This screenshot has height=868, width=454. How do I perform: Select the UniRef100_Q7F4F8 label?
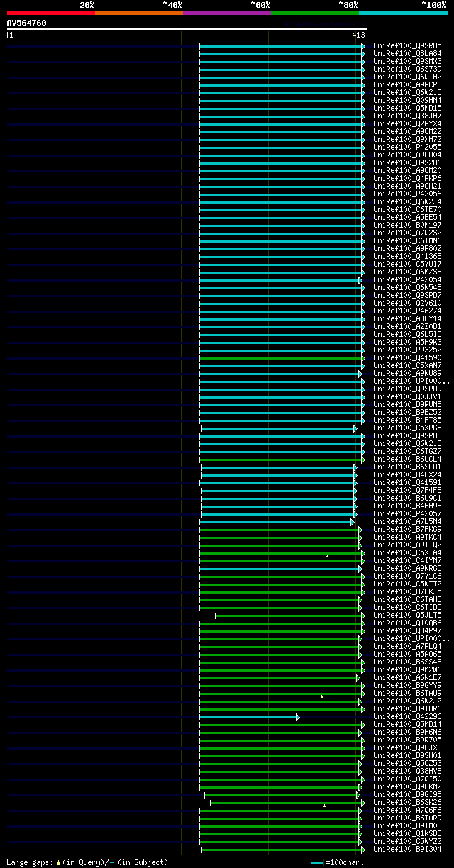click(407, 490)
